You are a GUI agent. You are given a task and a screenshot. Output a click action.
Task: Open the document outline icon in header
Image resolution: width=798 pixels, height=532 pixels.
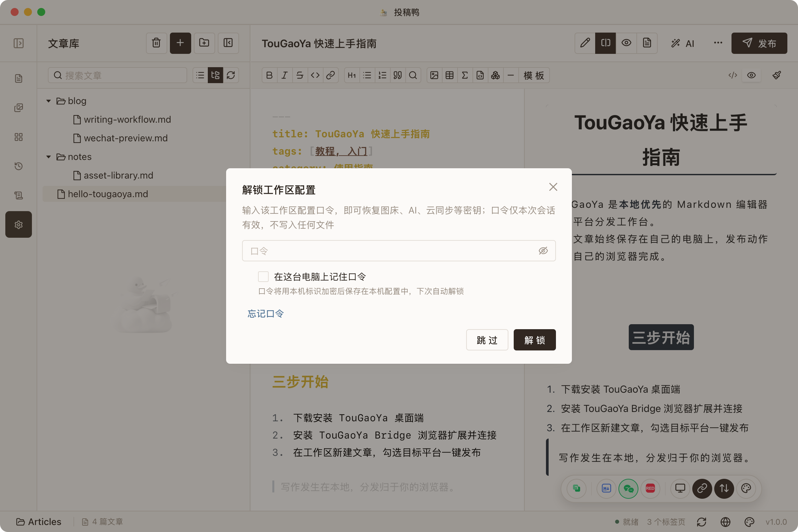tap(647, 43)
